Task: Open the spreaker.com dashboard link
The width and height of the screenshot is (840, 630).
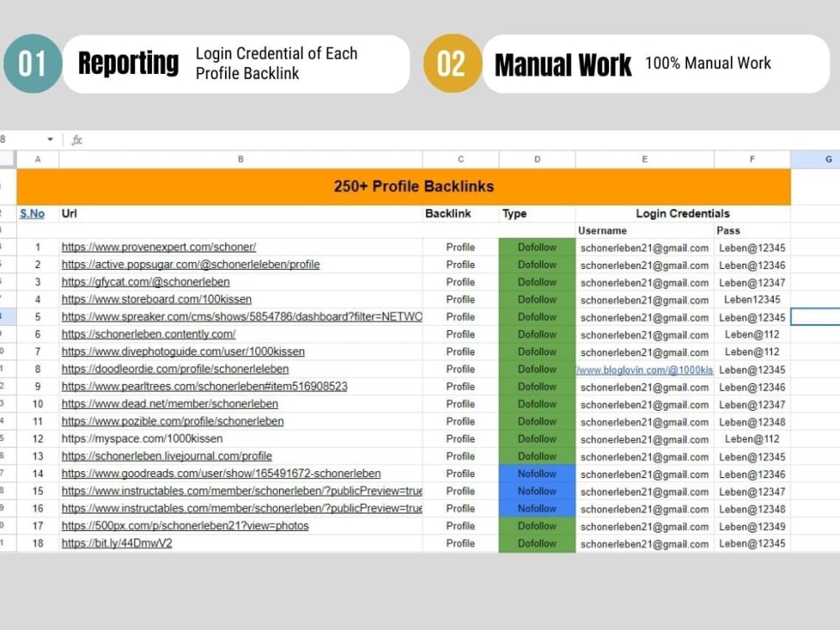Action: click(x=242, y=317)
